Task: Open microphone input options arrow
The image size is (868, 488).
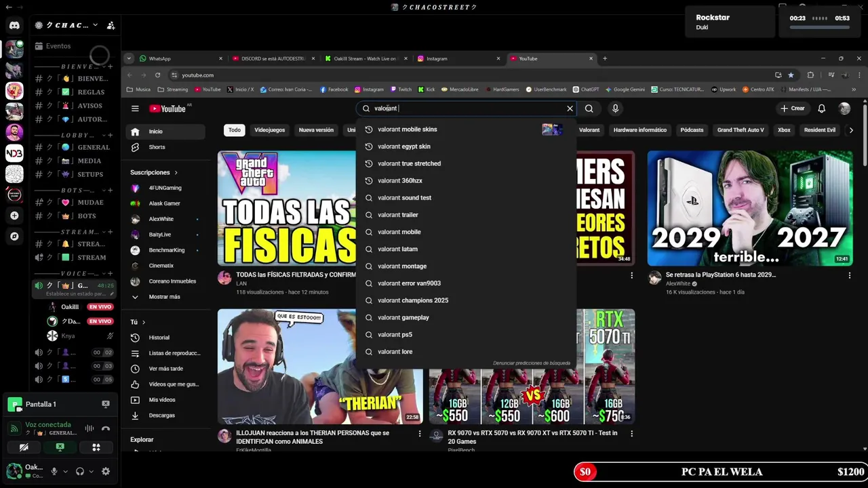Action: pyautogui.click(x=65, y=471)
